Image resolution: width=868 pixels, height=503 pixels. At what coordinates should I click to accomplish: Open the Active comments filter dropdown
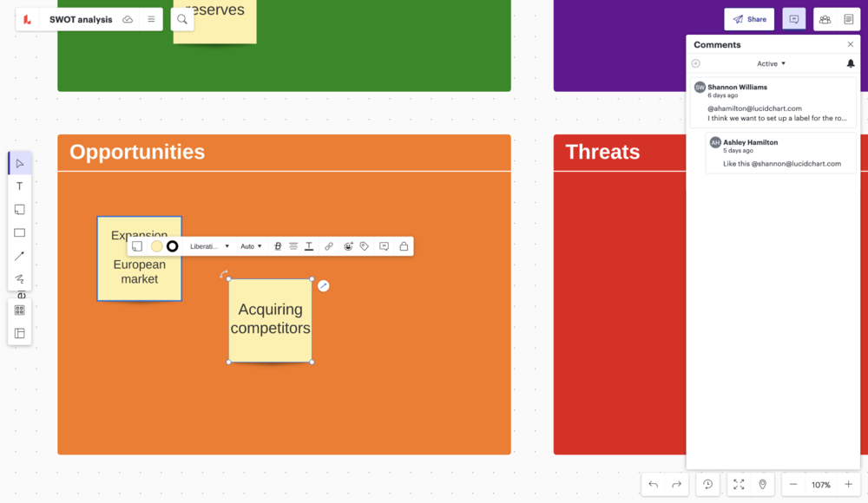[x=771, y=63]
